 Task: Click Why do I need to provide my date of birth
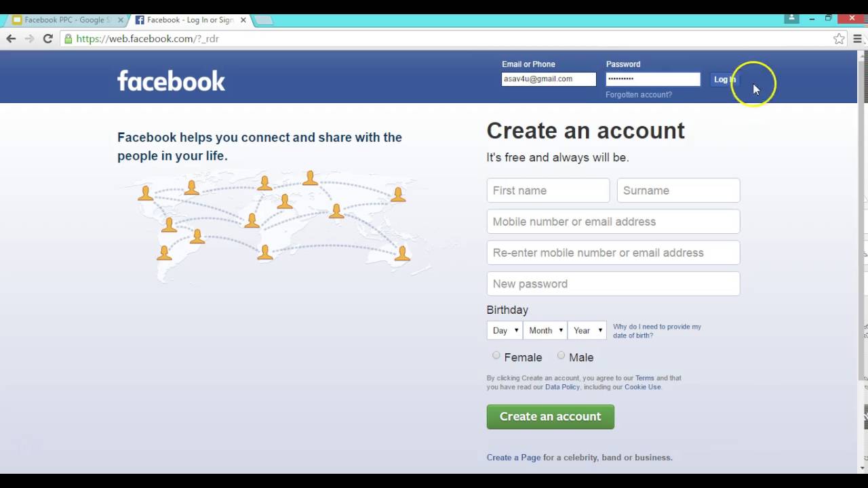click(657, 331)
